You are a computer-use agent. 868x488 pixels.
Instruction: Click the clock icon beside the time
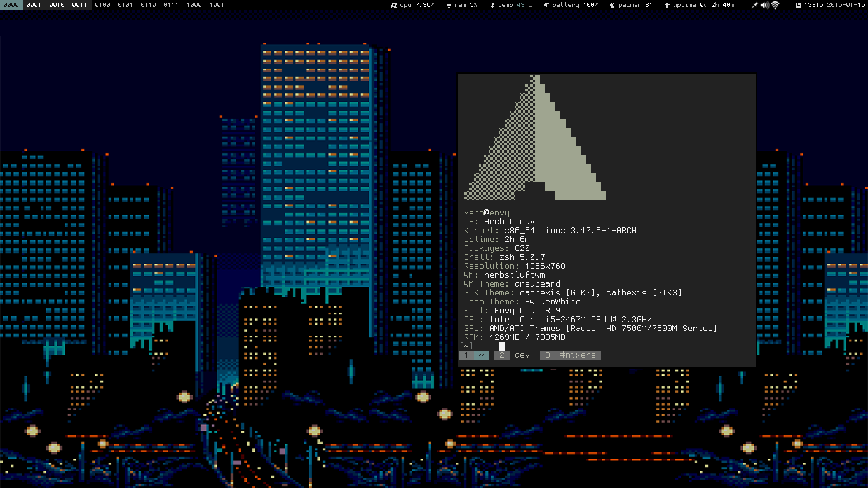coord(798,5)
